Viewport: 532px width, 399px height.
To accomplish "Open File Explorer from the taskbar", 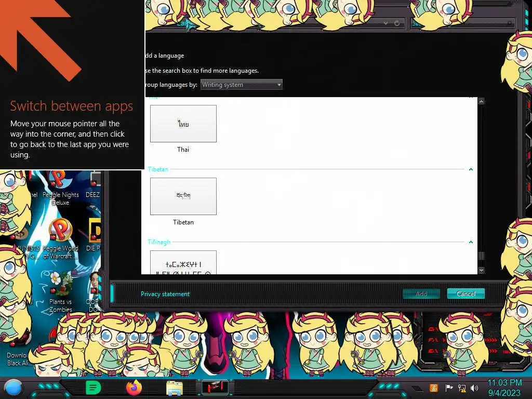I will (x=175, y=388).
